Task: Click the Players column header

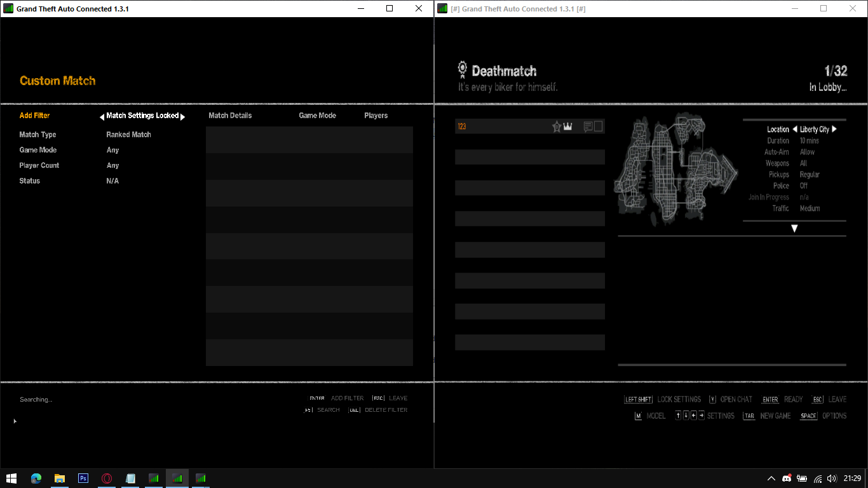Action: [x=376, y=116]
